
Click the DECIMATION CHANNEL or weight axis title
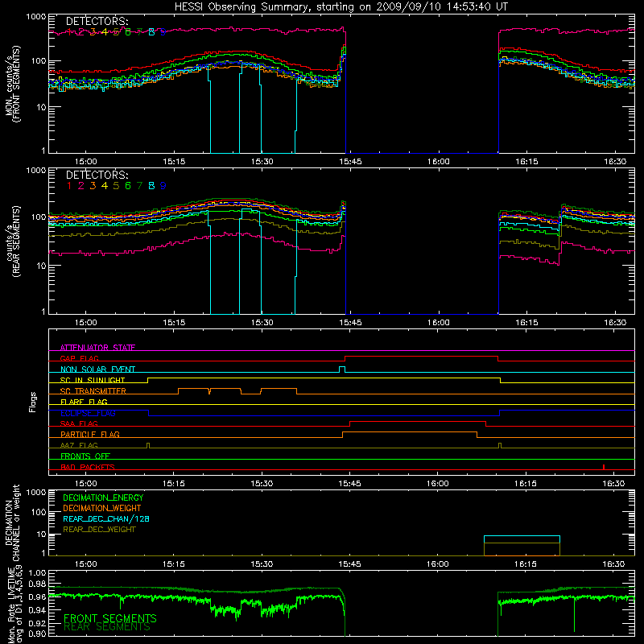pyautogui.click(x=12, y=522)
